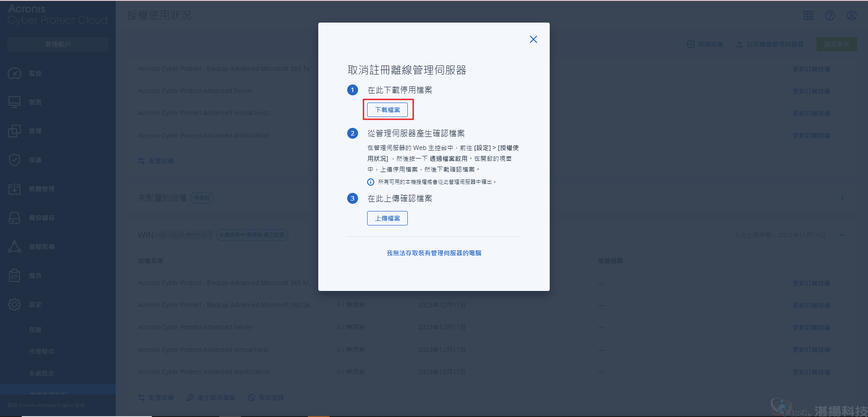Collapse the WIN server section chevron
868x417 pixels.
(842, 235)
